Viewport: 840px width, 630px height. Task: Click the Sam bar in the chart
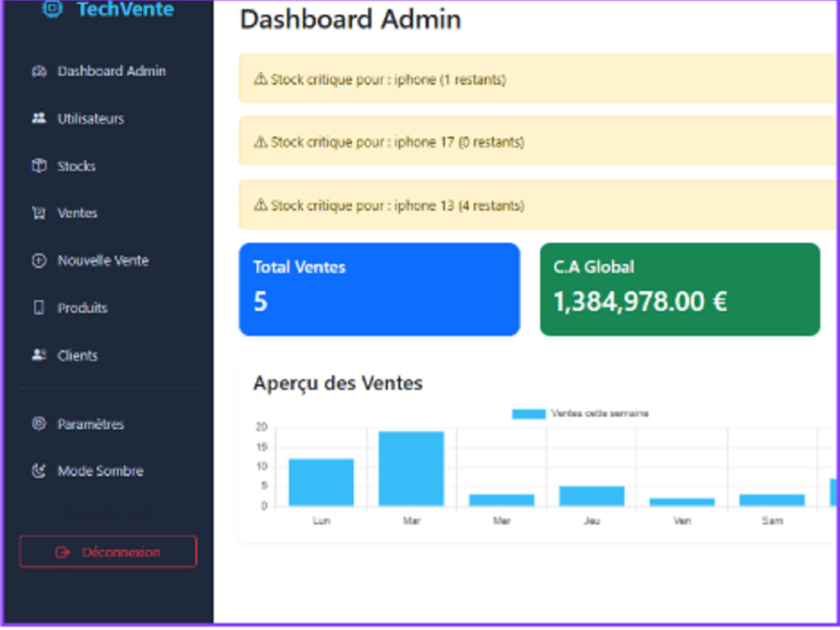point(772,500)
